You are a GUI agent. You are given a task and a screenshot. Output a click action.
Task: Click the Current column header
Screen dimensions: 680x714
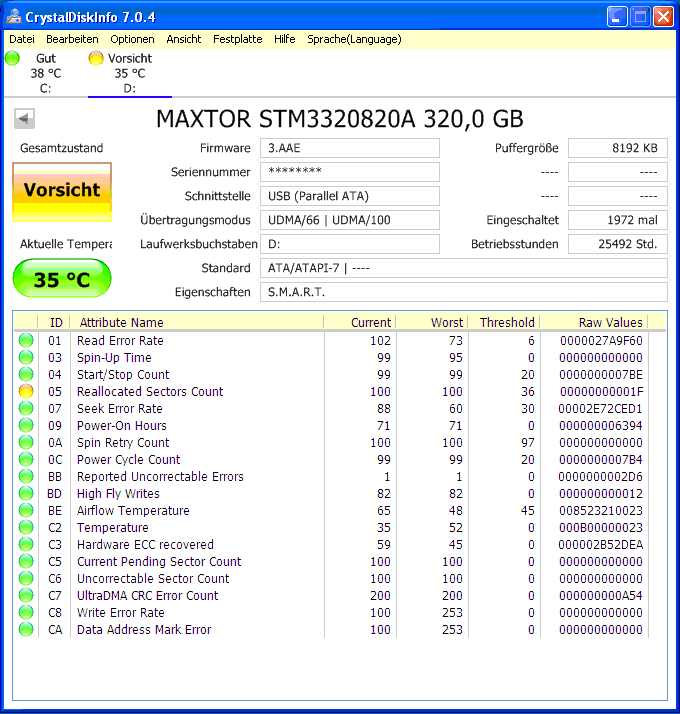(x=360, y=322)
